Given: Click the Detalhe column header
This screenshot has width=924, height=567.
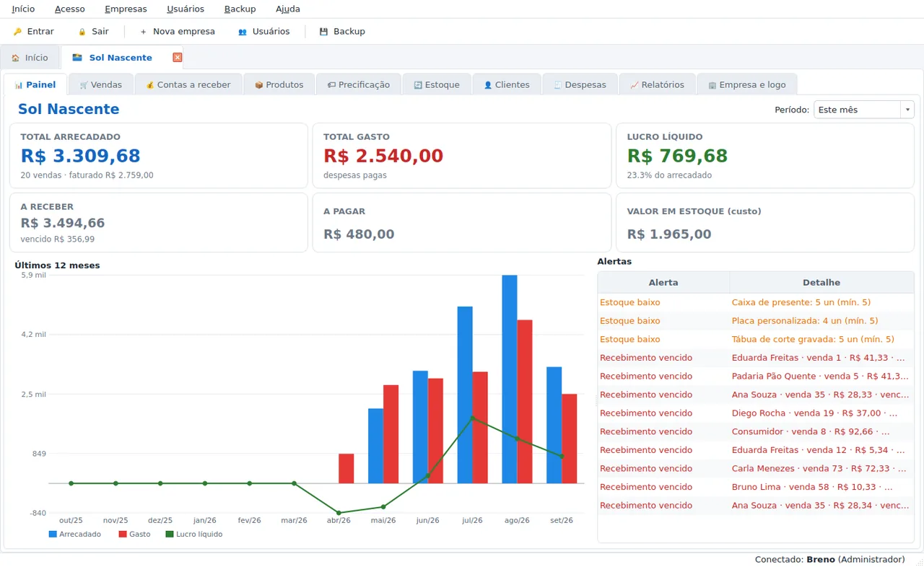Looking at the screenshot, I should point(821,283).
